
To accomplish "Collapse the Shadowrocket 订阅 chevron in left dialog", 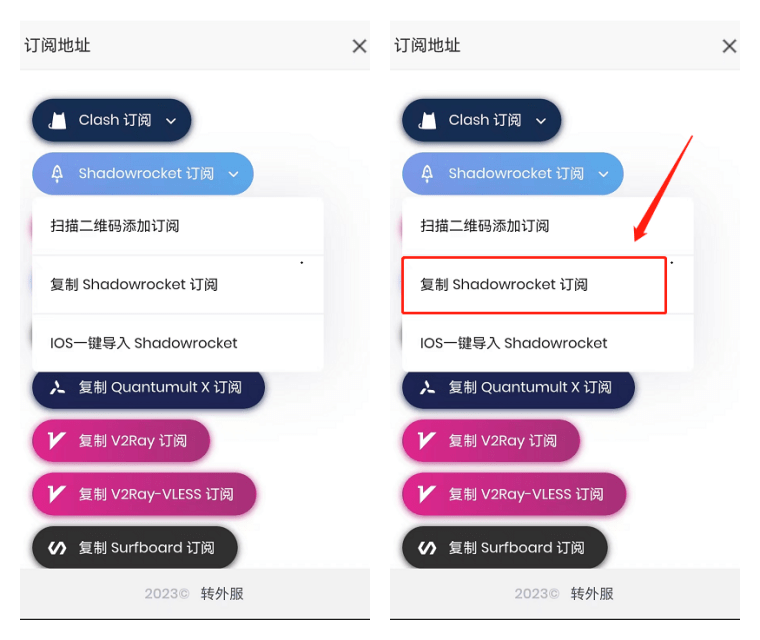I will [233, 174].
